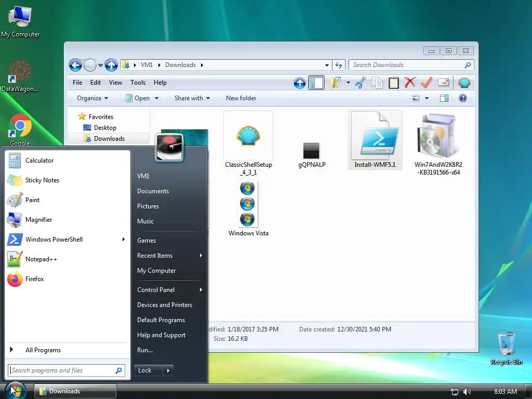This screenshot has height=399, width=532.
Task: Open the Edit menu
Action: click(x=96, y=83)
